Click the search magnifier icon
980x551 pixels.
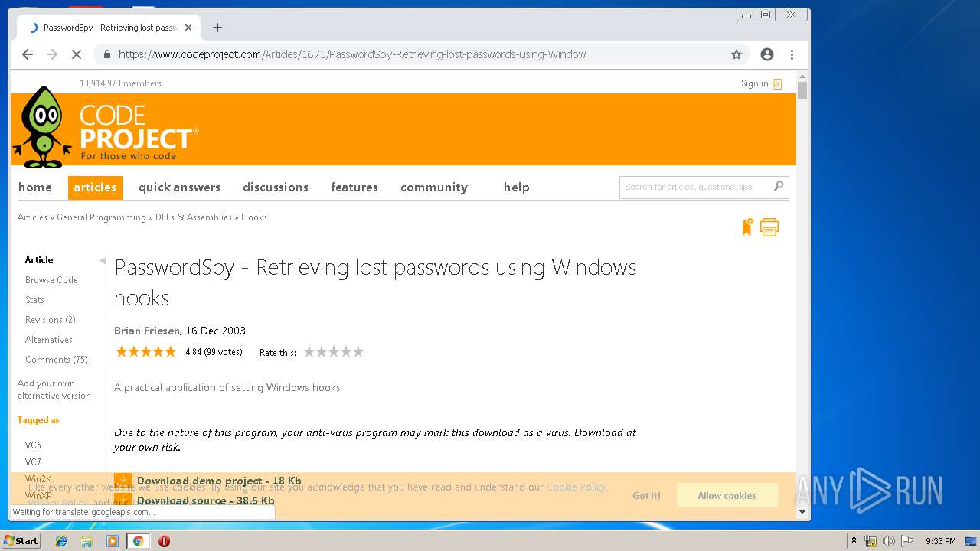(x=779, y=186)
